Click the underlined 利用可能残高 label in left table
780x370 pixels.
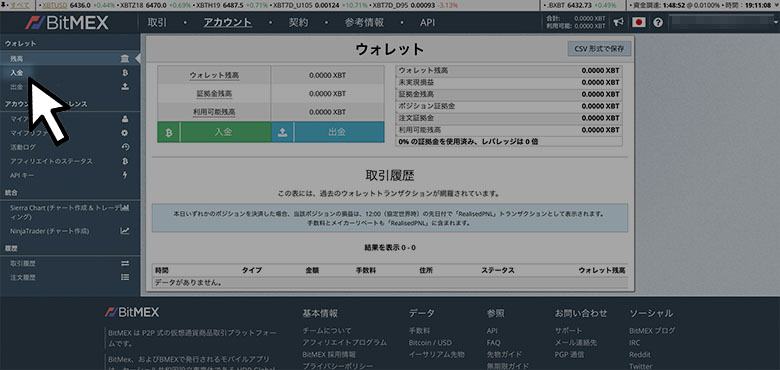[214, 112]
